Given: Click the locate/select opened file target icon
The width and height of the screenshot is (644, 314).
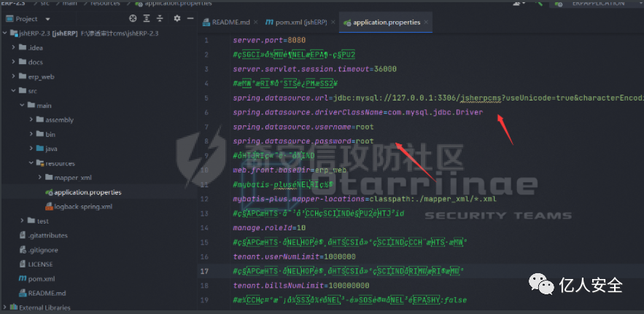Looking at the screenshot, I should point(133,18).
